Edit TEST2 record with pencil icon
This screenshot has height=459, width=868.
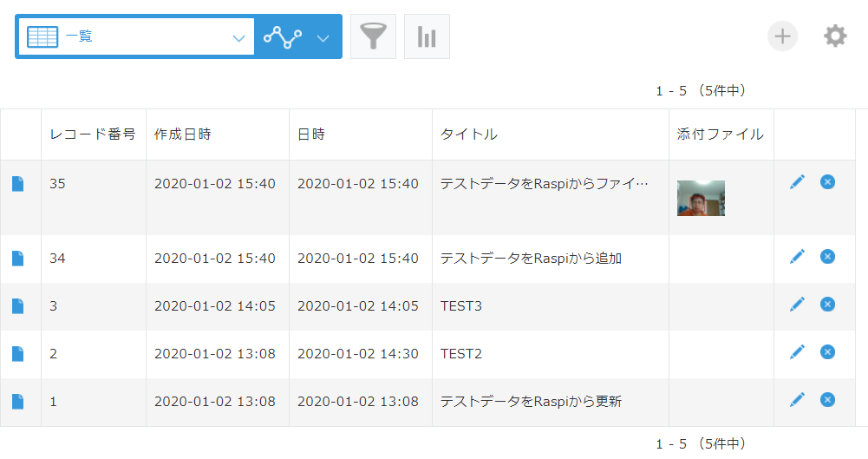pyautogui.click(x=797, y=352)
